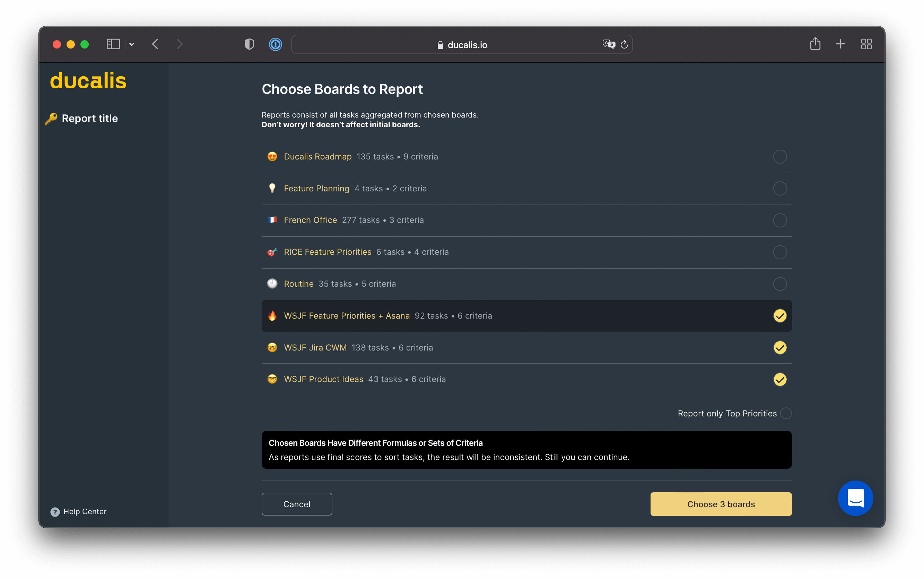Image resolution: width=924 pixels, height=579 pixels.
Task: Open Report title in the sidebar
Action: (x=89, y=118)
